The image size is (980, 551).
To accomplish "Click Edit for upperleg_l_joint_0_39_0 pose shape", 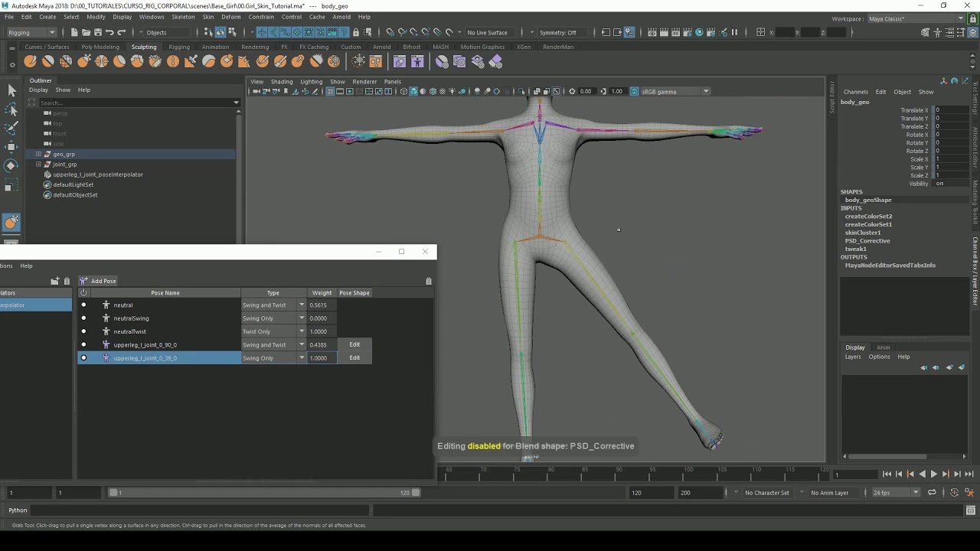I will tap(354, 357).
